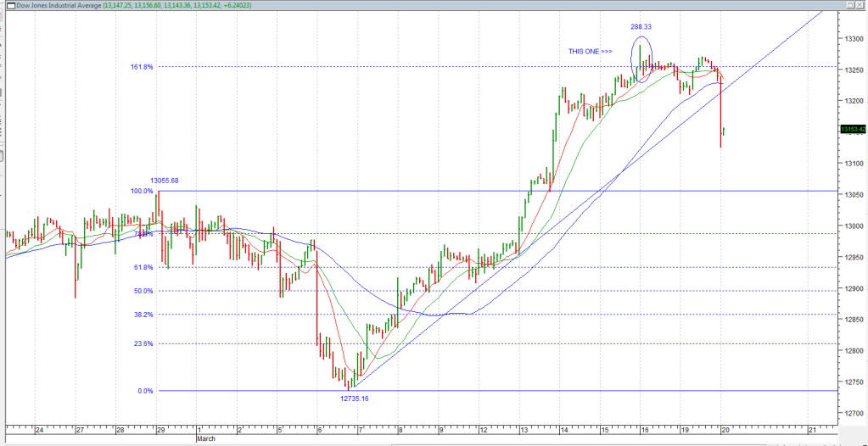Click the '12735.16' low price label
Screen dimensions: 868x446
[355, 398]
